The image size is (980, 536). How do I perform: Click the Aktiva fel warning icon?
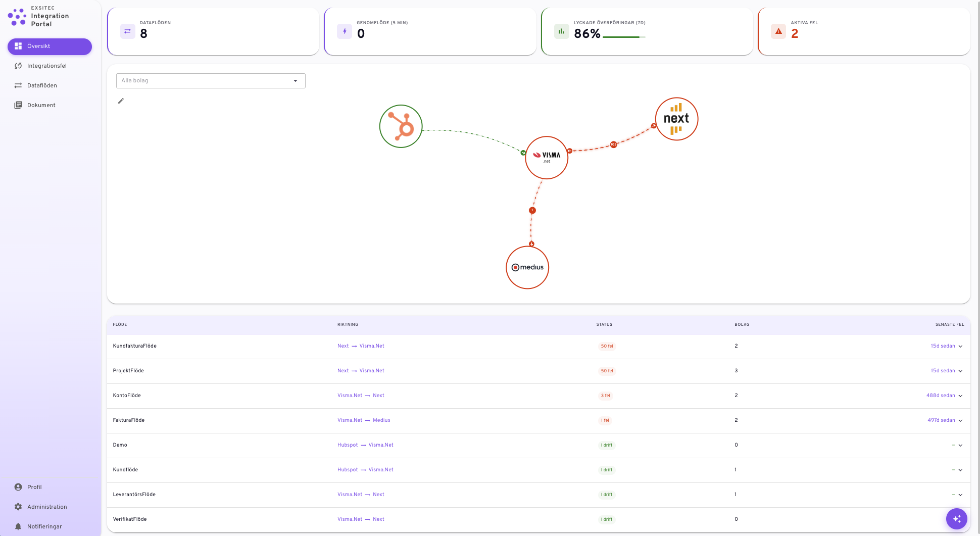[x=778, y=31]
